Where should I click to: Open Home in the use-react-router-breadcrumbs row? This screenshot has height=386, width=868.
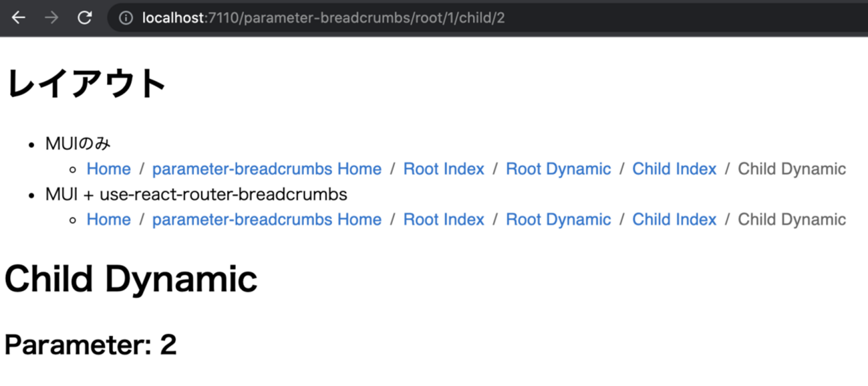pyautogui.click(x=108, y=219)
